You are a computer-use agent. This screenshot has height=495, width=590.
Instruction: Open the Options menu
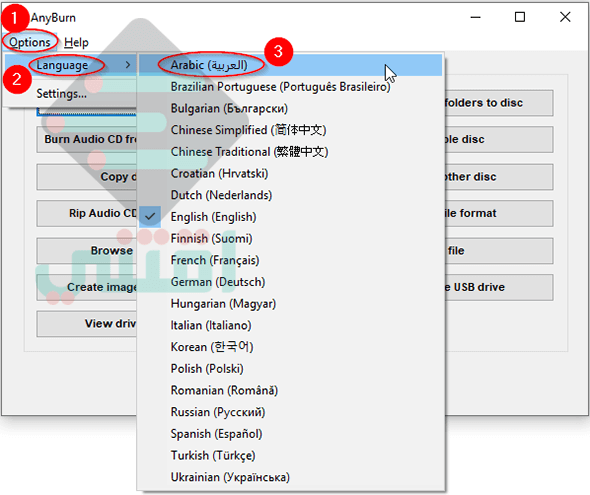point(30,42)
